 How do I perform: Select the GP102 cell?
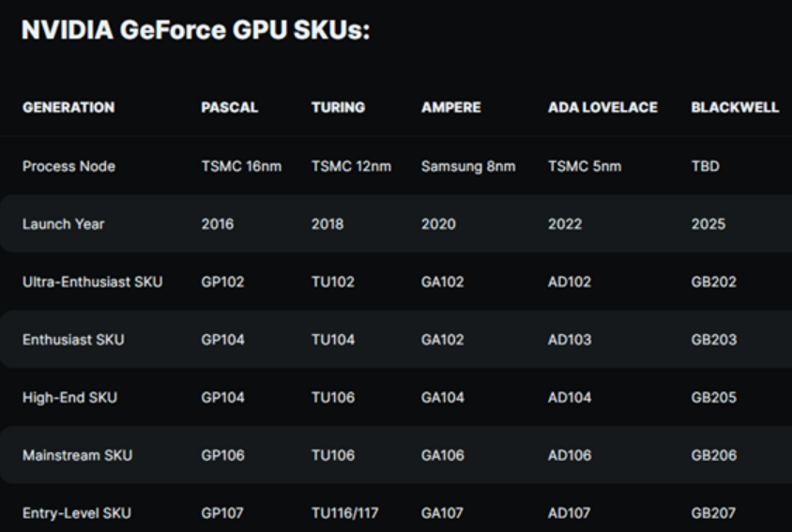pyautogui.click(x=222, y=281)
